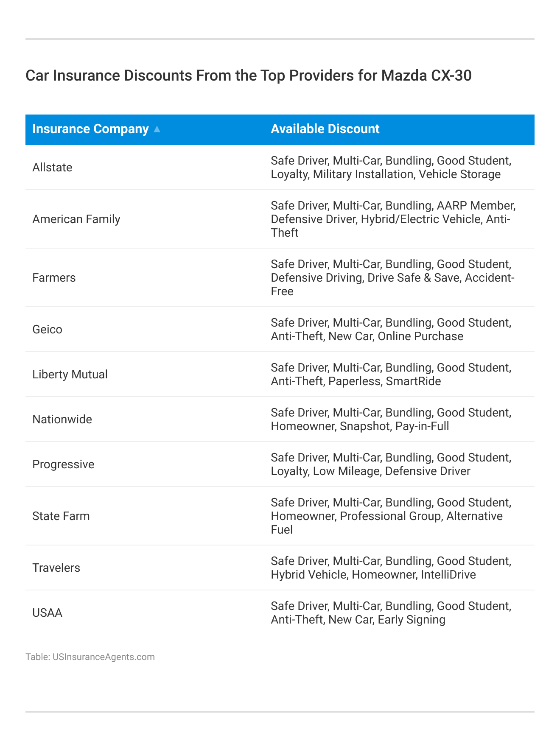560x744 pixels.
Task: Open the USInsuranceAgents.com table source credit
Action: 90,657
